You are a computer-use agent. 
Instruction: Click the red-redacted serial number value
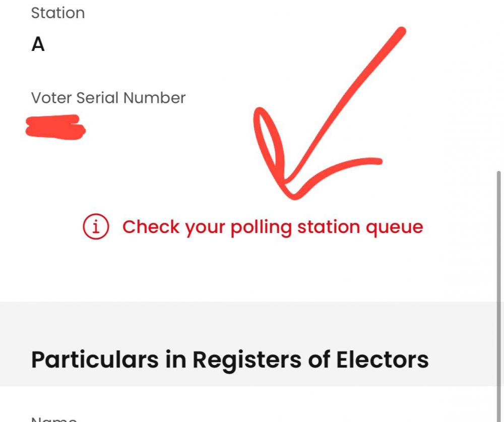[x=55, y=127]
